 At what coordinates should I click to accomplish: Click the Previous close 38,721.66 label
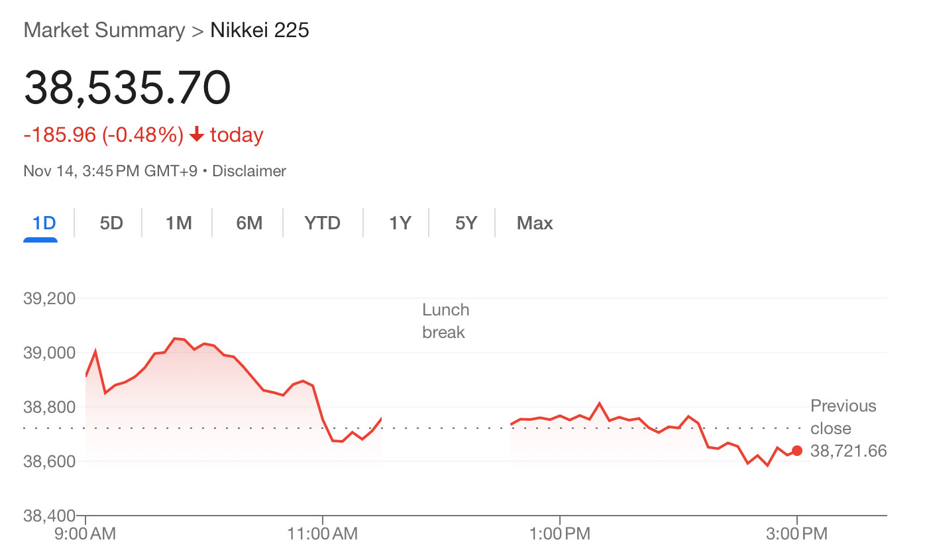tap(848, 428)
